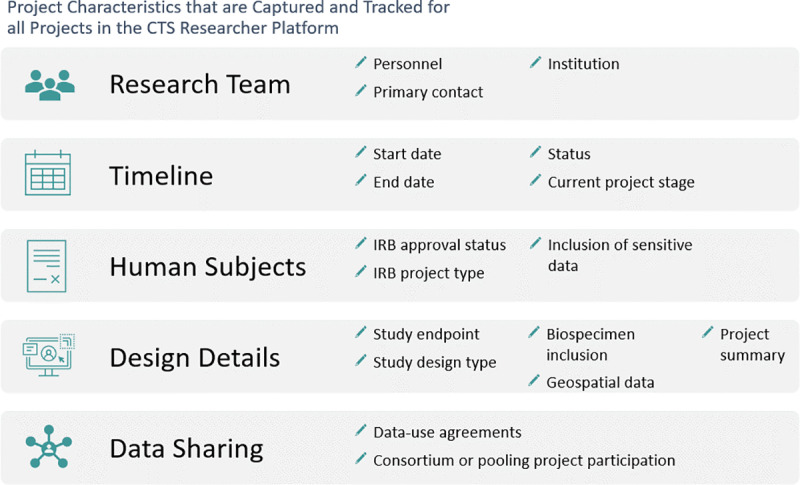Click Consortium or pooling project participation
This screenshot has height=485, width=800.
pos(524,461)
